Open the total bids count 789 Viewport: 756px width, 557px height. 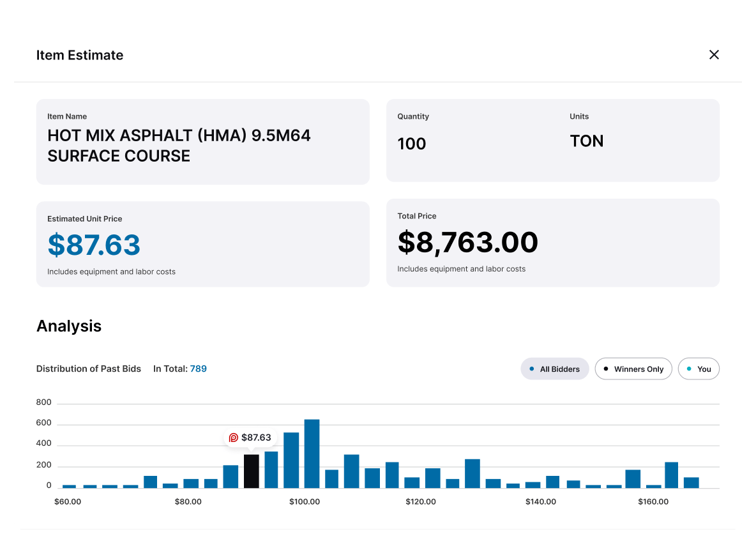tap(198, 369)
